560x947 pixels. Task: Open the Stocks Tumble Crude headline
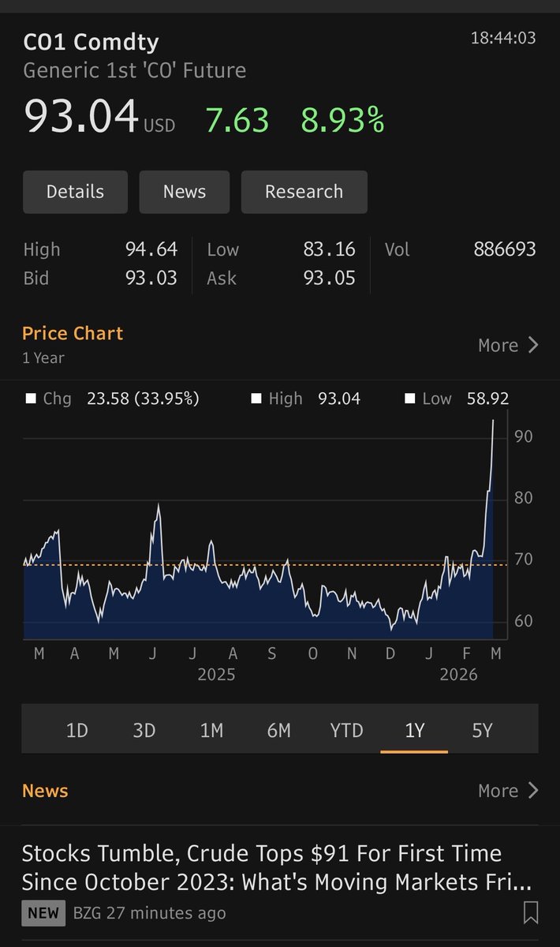pos(276,867)
